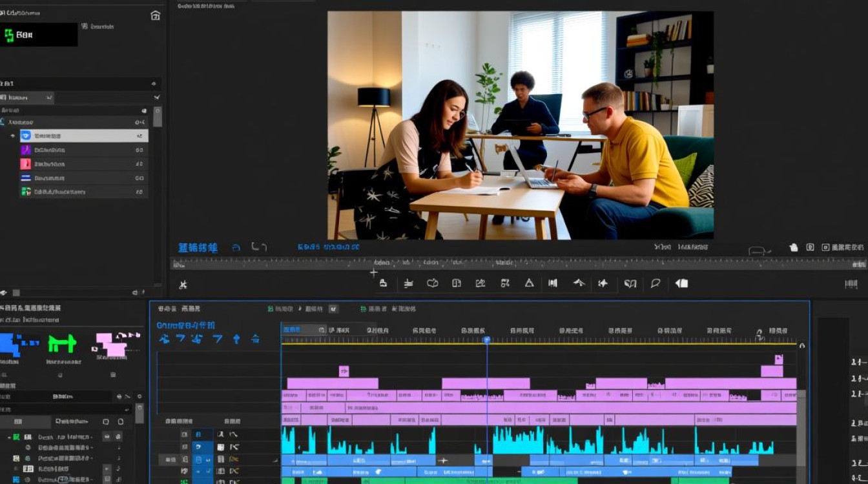Click the blue playhead marker on the timeline ruler
This screenshot has height=484, width=868.
click(487, 339)
